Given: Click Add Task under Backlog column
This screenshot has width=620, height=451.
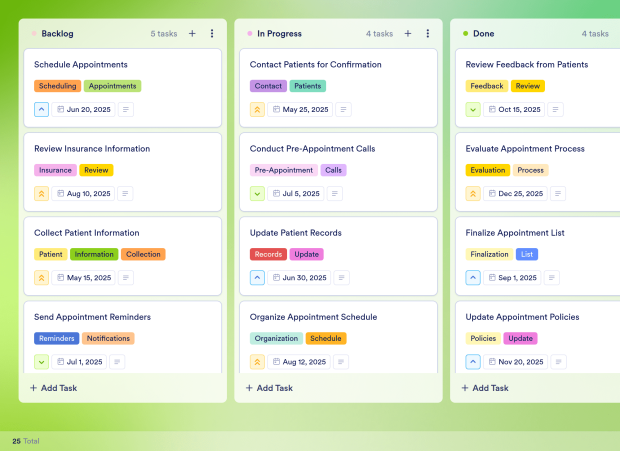Looking at the screenshot, I should coord(54,388).
